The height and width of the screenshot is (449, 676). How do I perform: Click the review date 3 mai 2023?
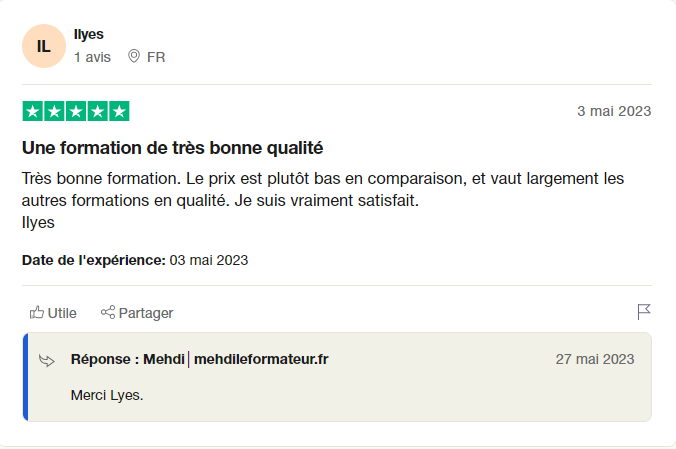click(x=614, y=111)
